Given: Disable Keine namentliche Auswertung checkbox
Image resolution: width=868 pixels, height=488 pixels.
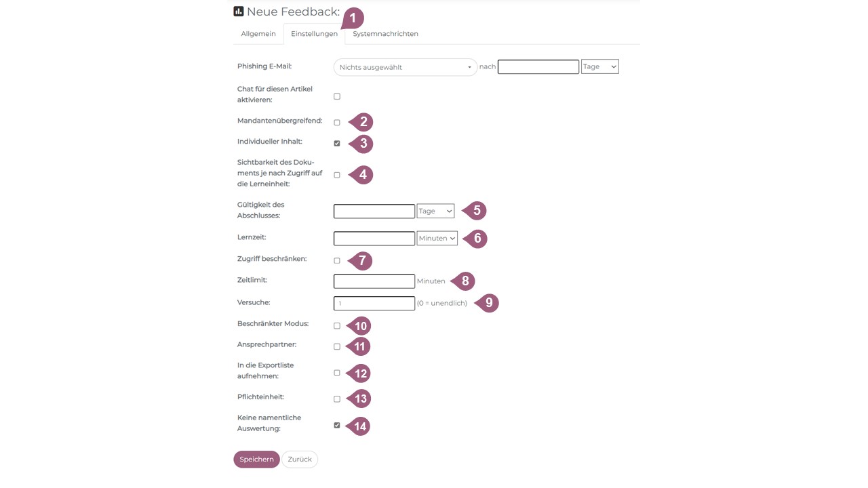Looking at the screenshot, I should 337,426.
